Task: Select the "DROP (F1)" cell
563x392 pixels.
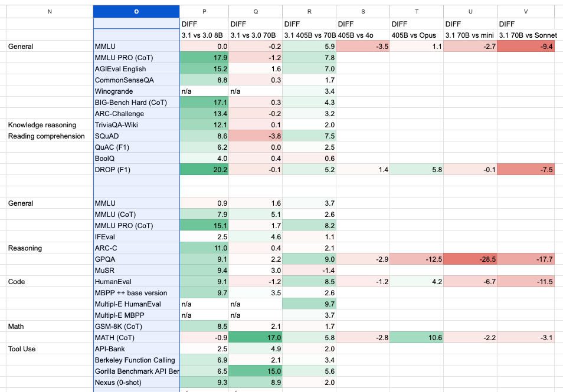Action: click(x=136, y=170)
